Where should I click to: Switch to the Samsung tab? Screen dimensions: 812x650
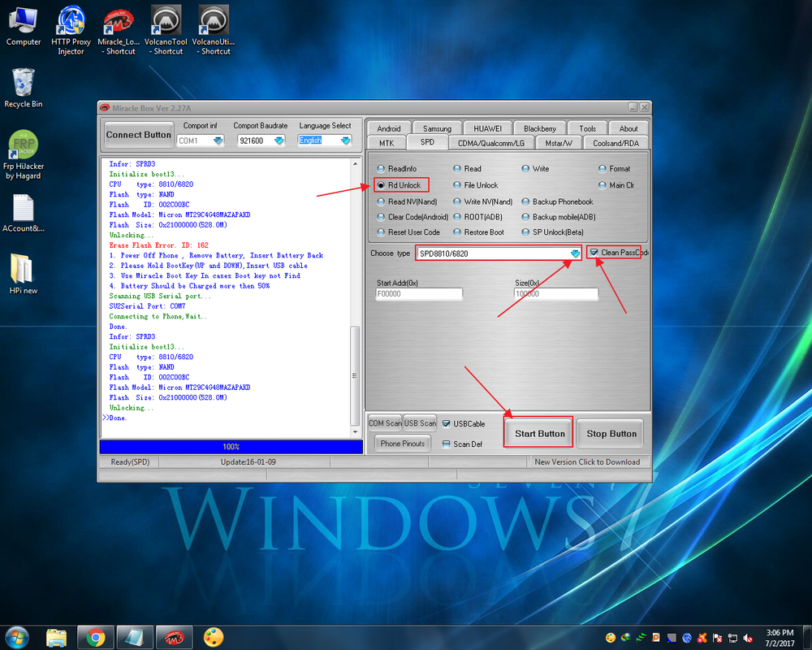437,128
